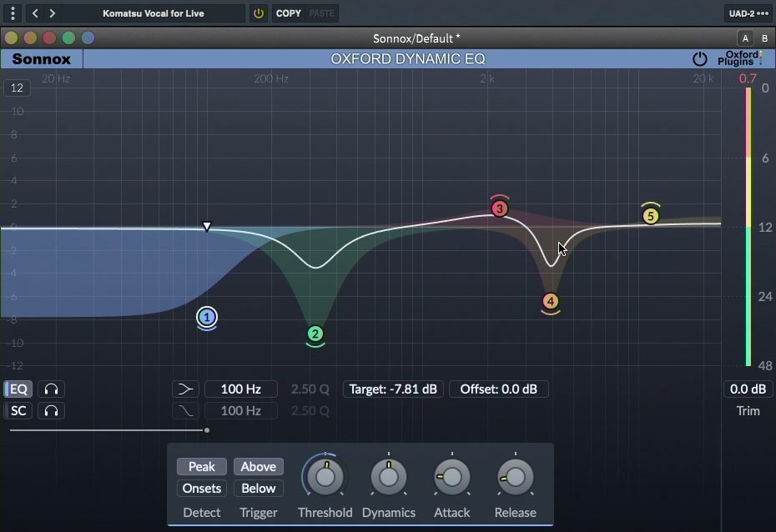Go to previous preset arrow

pyautogui.click(x=35, y=13)
